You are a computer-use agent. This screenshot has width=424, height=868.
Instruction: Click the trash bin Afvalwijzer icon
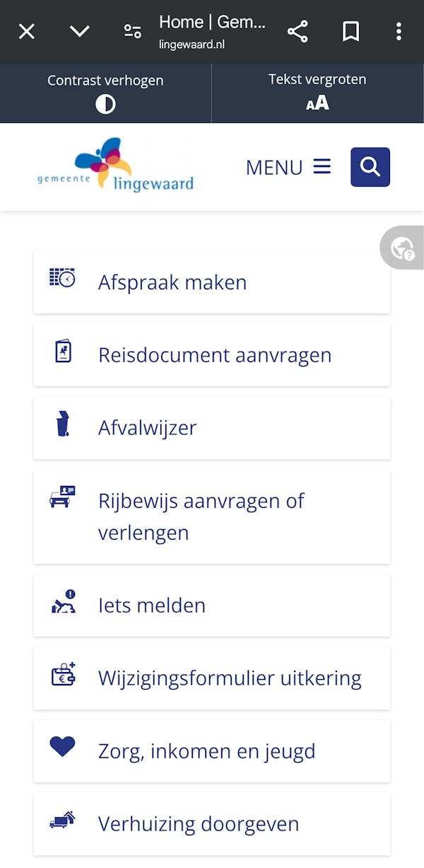pyautogui.click(x=63, y=424)
